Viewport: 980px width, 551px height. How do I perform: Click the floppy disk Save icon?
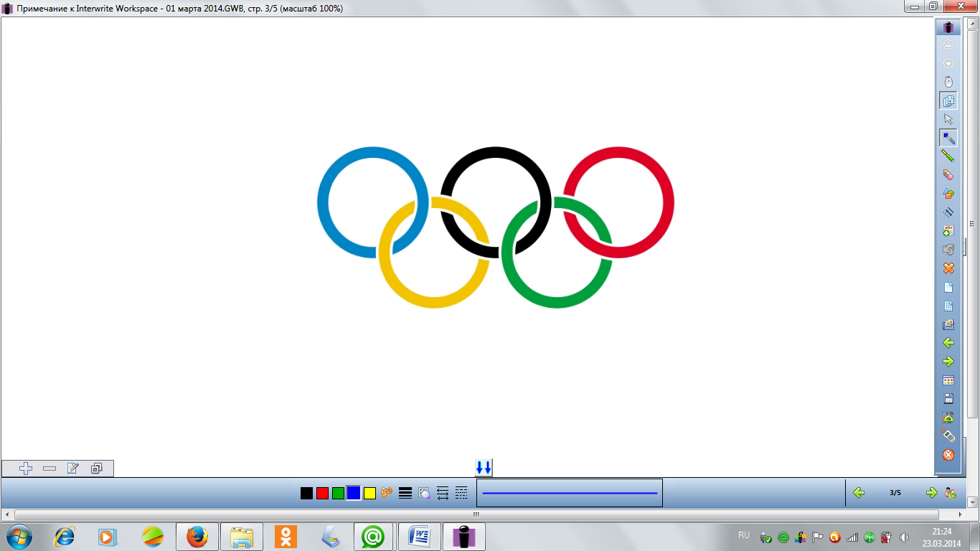pos(948,399)
